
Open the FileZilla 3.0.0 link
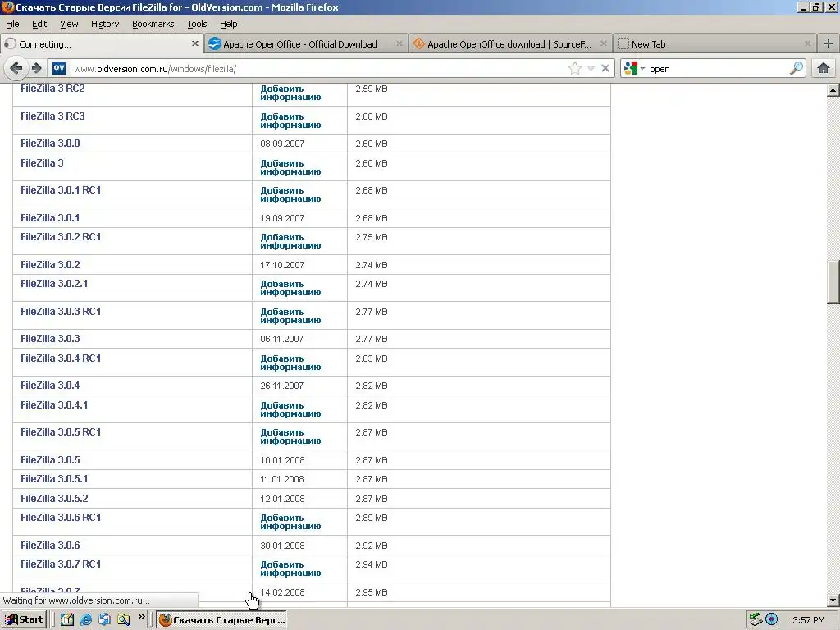point(50,143)
